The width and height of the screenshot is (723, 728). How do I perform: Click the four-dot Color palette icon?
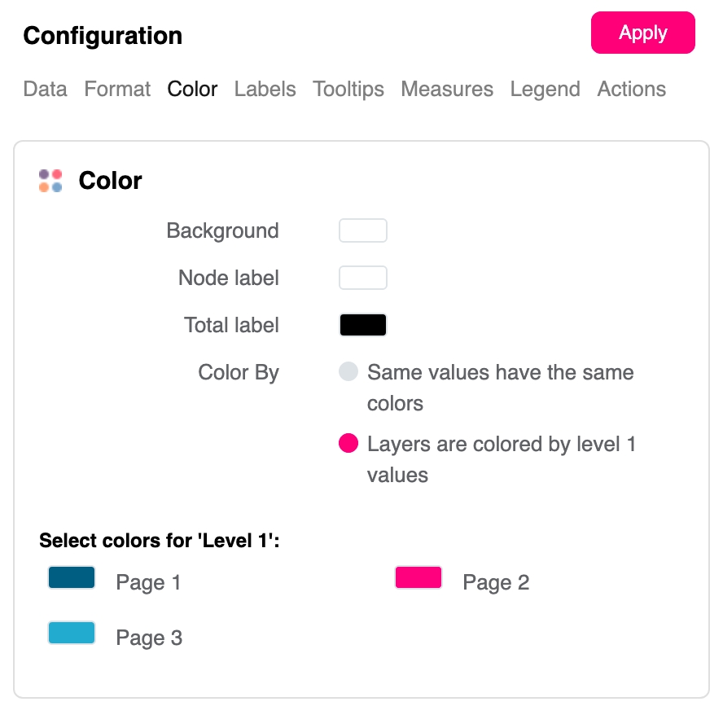(x=50, y=181)
